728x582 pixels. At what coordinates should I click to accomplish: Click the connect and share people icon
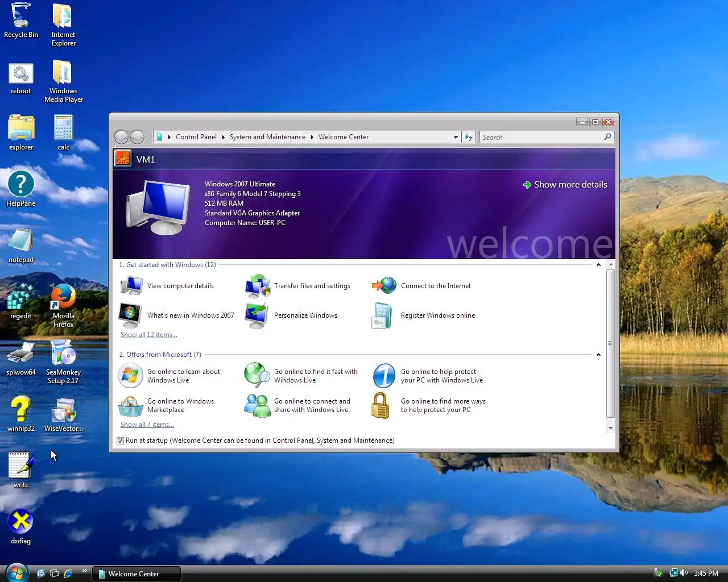click(x=258, y=405)
